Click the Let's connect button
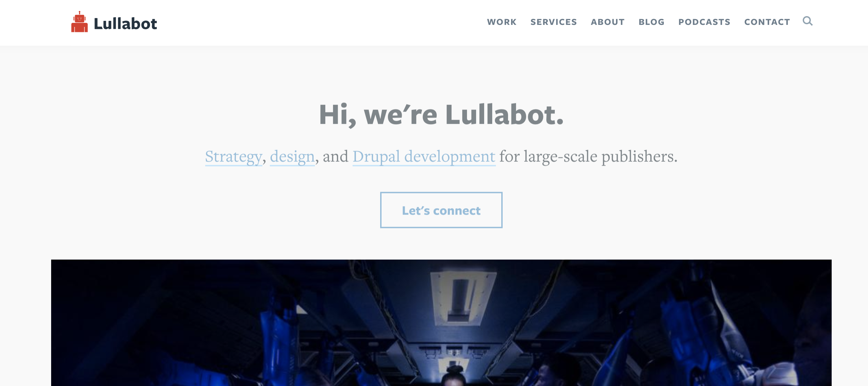 441,209
